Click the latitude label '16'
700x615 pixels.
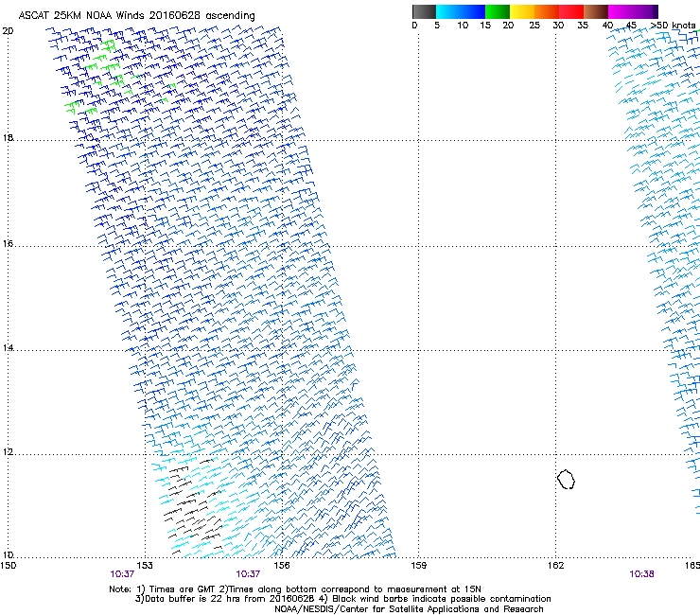tap(8, 243)
